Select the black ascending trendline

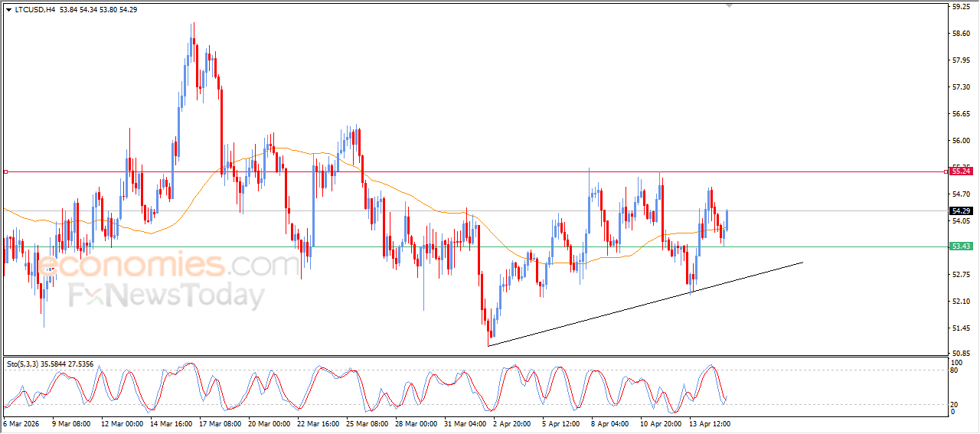(643, 305)
